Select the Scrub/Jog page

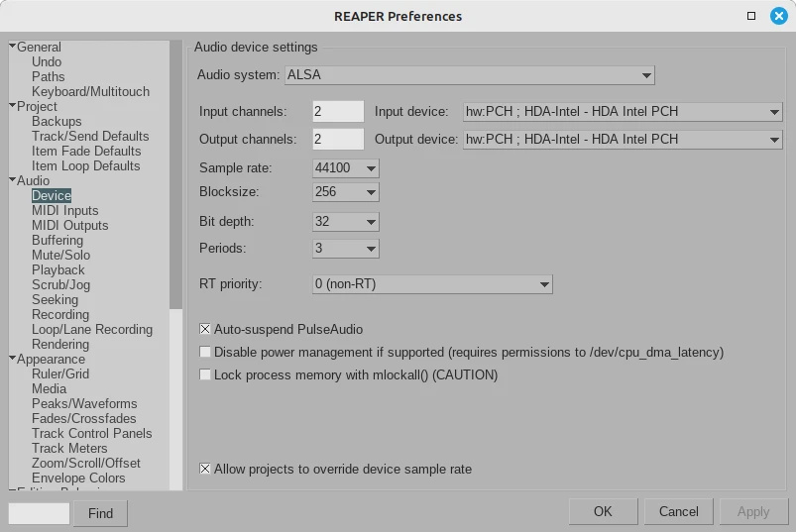pos(60,285)
